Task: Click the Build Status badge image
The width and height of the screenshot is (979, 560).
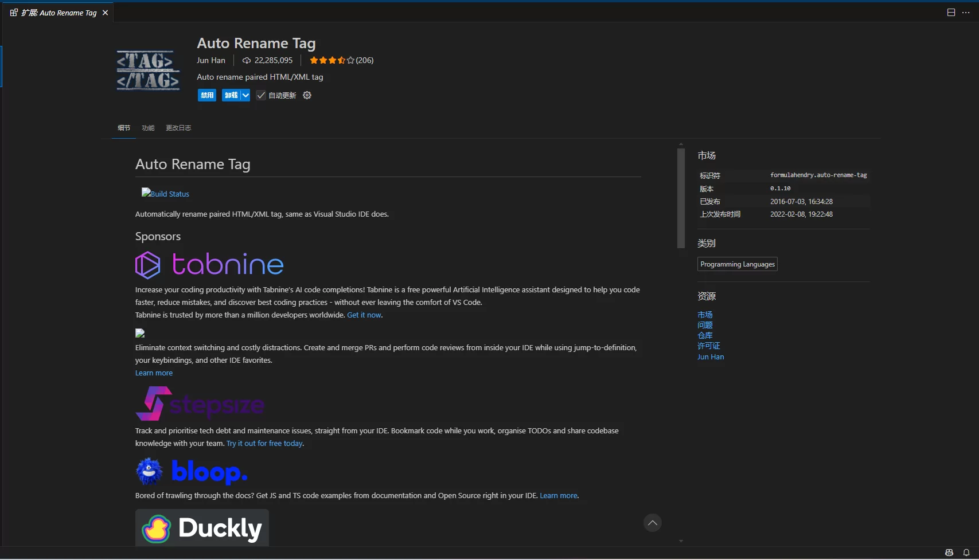Action: 165,194
